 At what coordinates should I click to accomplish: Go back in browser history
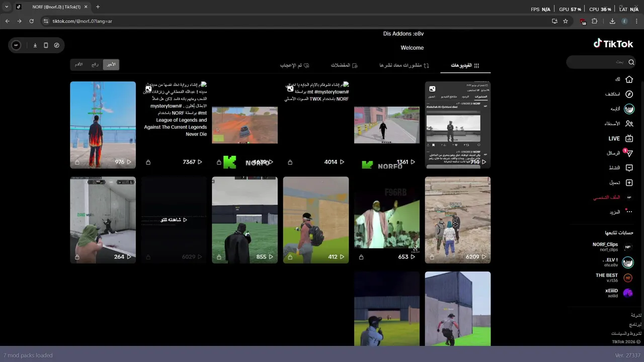pyautogui.click(x=7, y=21)
